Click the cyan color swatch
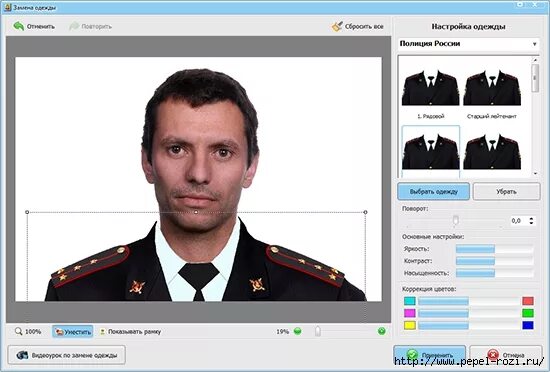This screenshot has width=550, height=372. coord(410,301)
